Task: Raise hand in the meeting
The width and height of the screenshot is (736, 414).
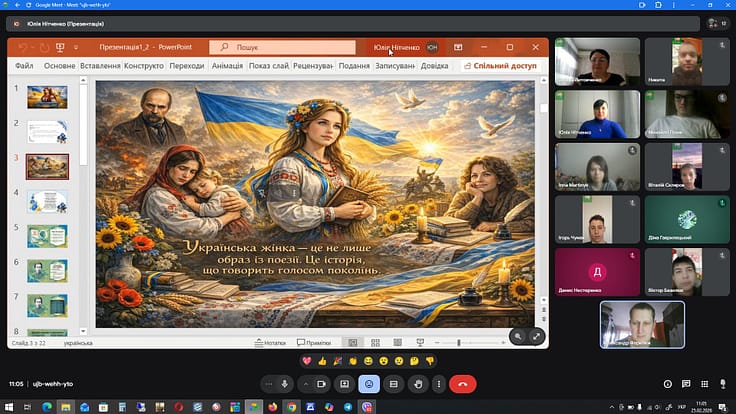Action: coord(416,383)
